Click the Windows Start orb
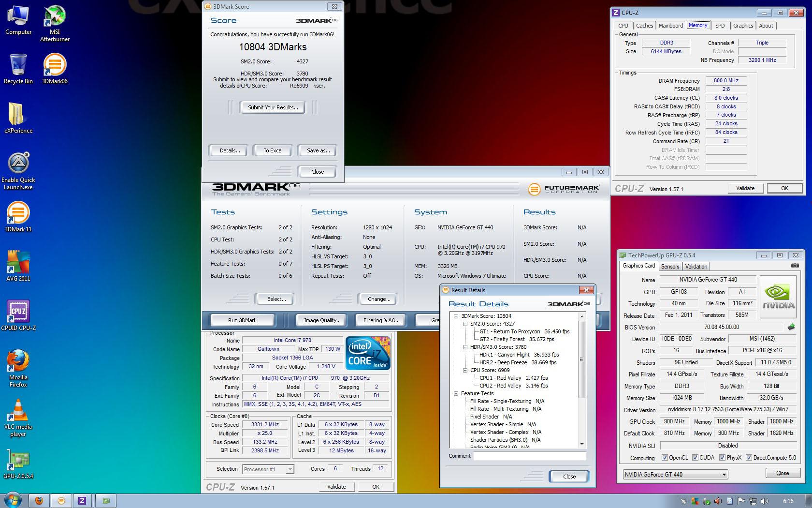Viewport: 812px width, 508px height. [13, 501]
